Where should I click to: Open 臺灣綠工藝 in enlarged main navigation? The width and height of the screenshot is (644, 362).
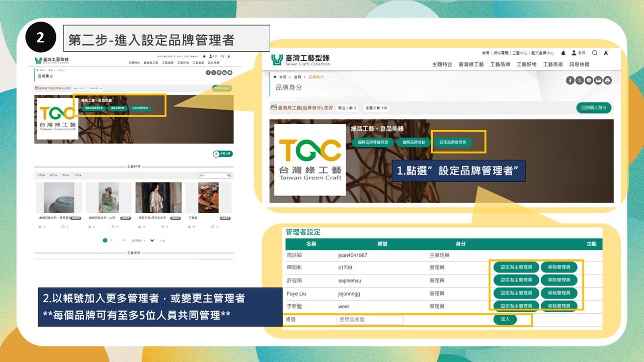(x=471, y=64)
